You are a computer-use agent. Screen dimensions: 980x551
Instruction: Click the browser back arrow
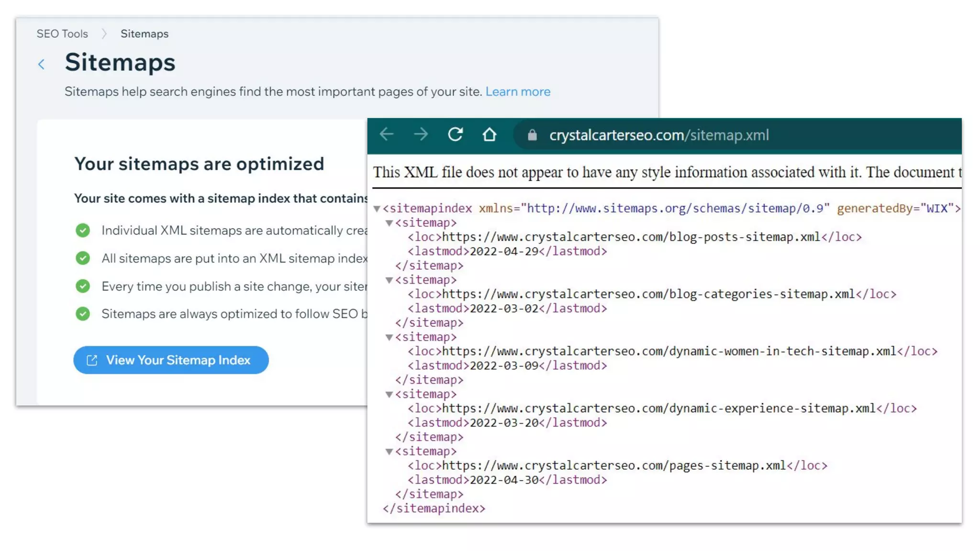[387, 134]
